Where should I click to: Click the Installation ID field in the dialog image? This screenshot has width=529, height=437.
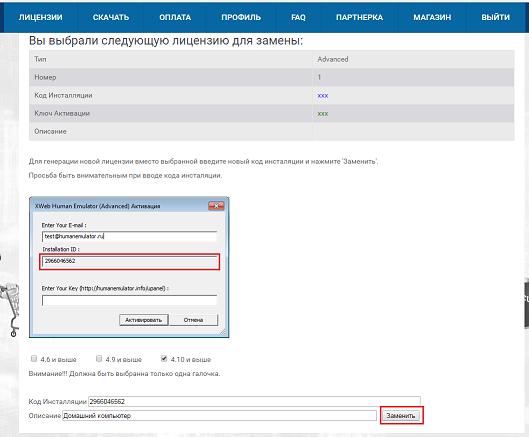point(130,261)
